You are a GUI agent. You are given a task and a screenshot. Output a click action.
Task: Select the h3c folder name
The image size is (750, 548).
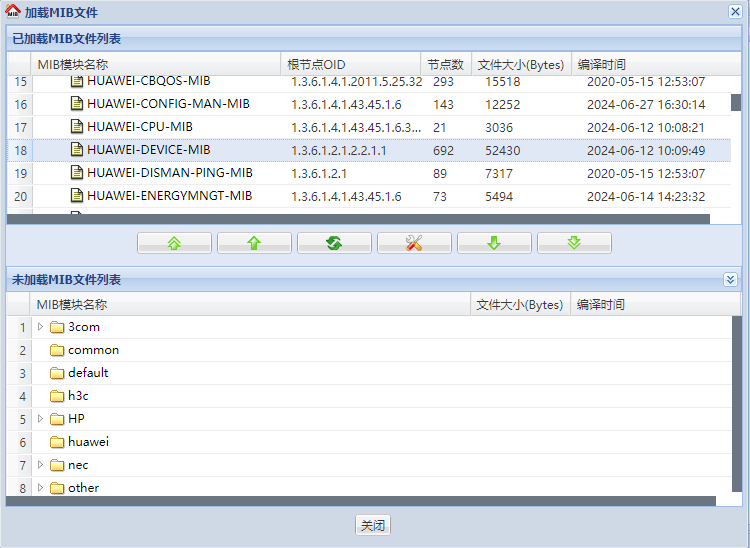[x=78, y=395]
